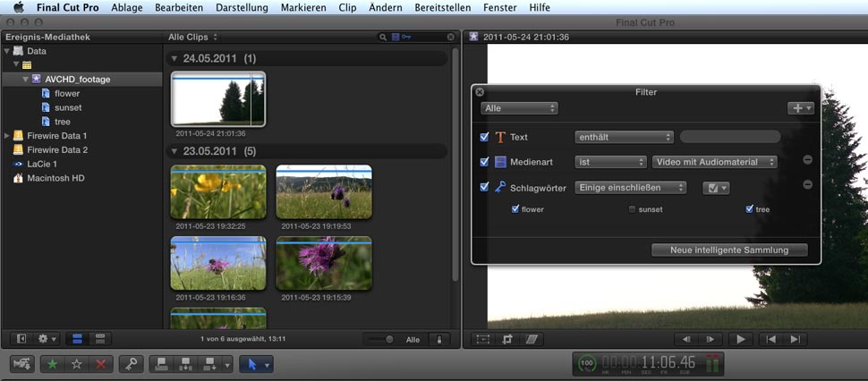This screenshot has height=381, width=868.
Task: Open the 'Einige einschließen' dropdown
Action: click(x=631, y=187)
